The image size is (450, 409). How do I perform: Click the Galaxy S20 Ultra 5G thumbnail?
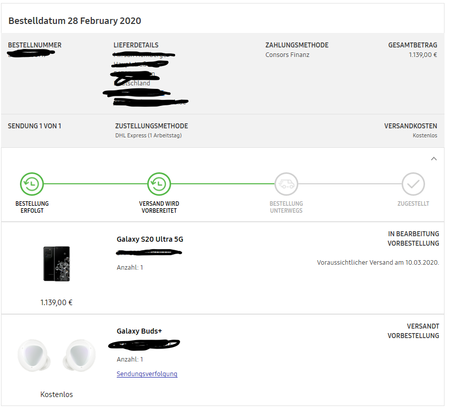[x=57, y=263]
